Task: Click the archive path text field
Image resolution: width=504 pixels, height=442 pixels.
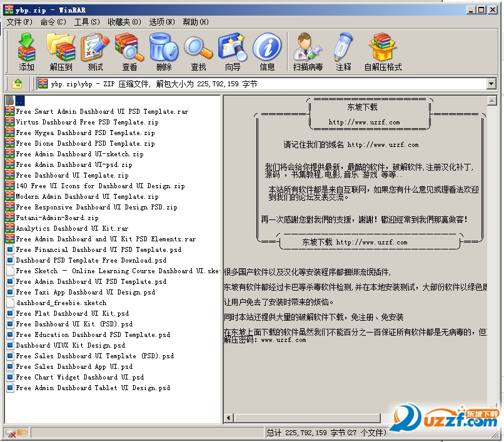Action: point(262,84)
